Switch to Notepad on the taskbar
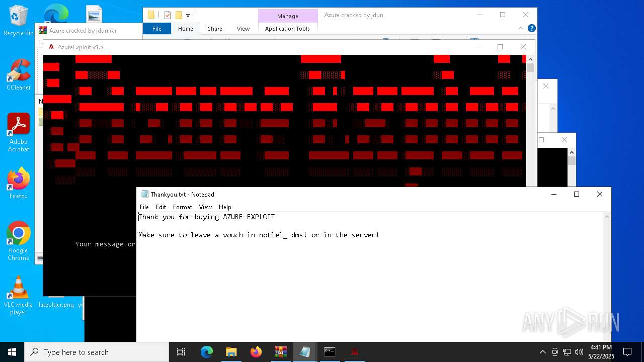644x362 pixels. click(305, 352)
